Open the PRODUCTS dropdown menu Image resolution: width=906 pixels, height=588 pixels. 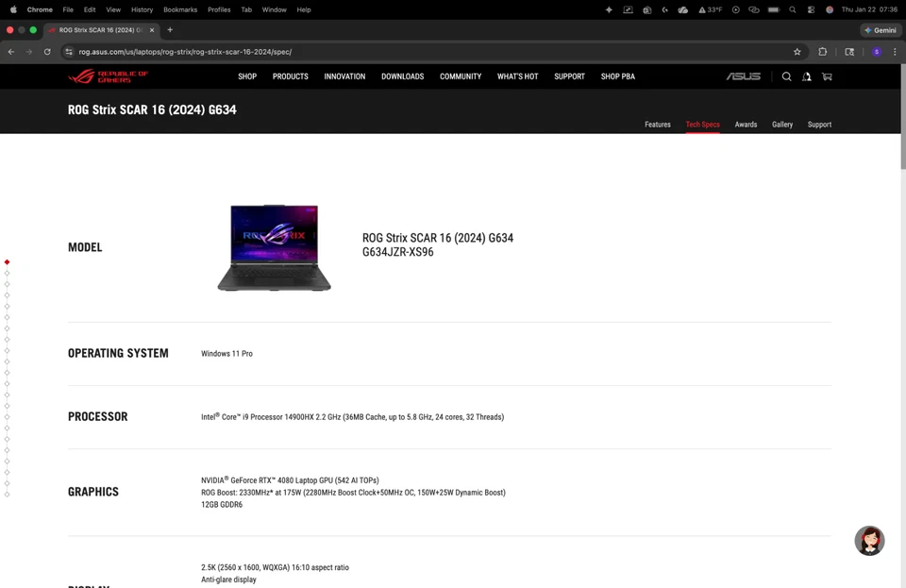pyautogui.click(x=290, y=76)
